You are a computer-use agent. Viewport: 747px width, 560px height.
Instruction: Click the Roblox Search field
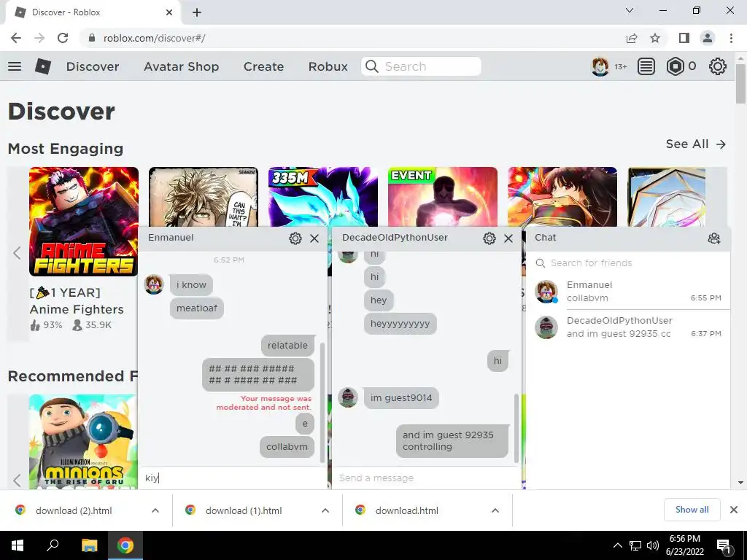421,66
